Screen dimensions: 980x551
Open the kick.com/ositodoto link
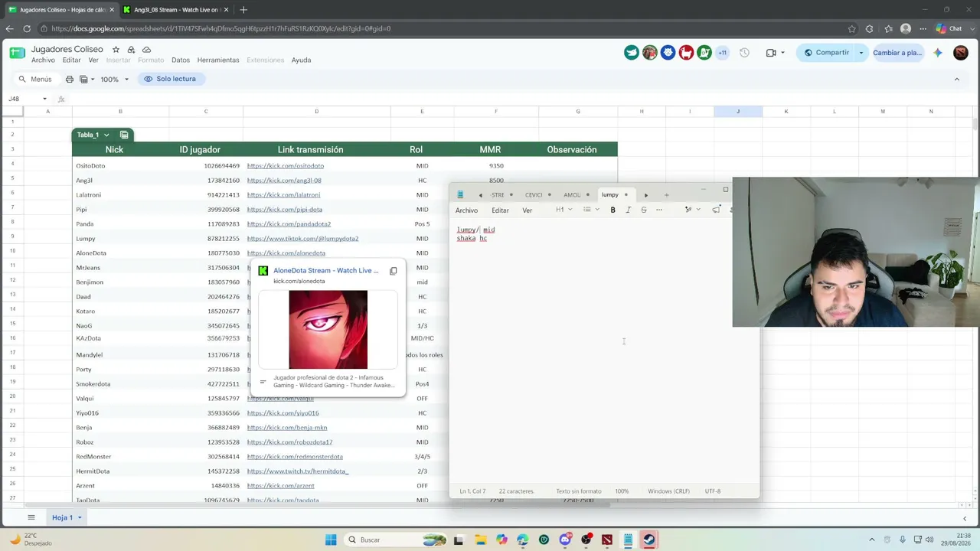286,166
